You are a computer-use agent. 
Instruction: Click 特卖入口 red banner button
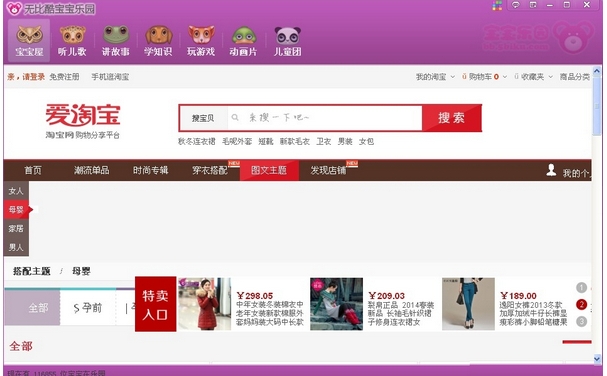point(155,304)
